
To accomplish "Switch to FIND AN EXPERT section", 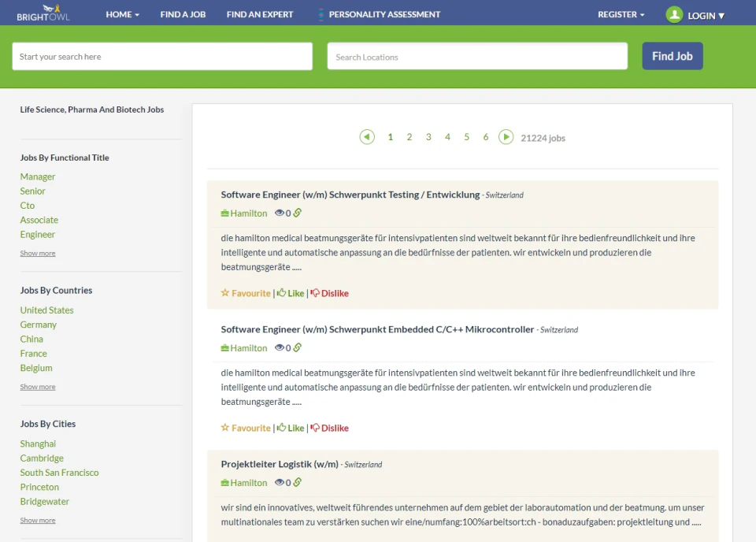I will [x=260, y=13].
